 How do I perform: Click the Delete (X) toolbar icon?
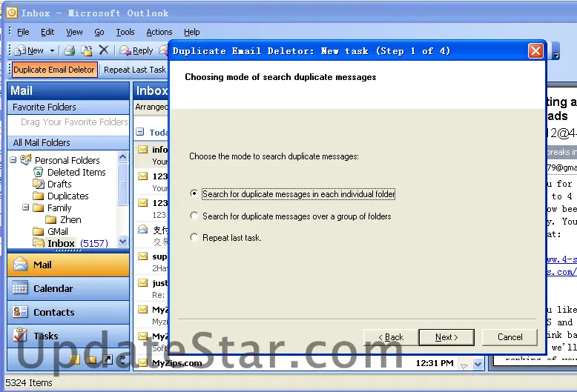[104, 50]
